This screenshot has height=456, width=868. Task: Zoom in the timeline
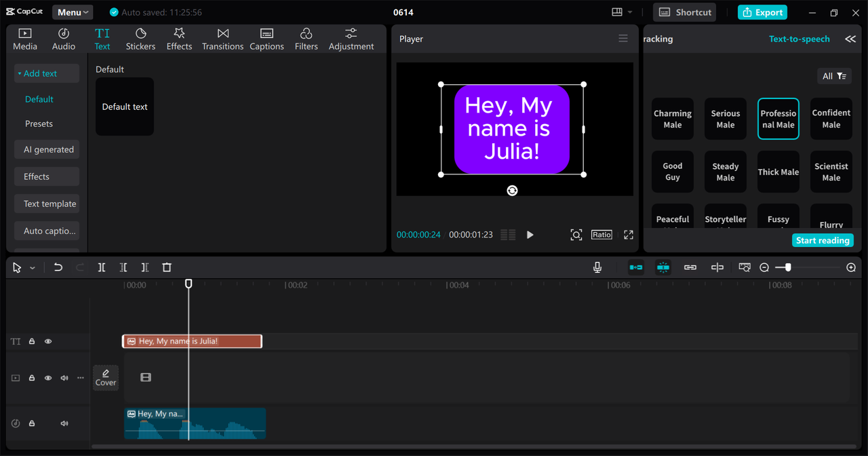pyautogui.click(x=851, y=267)
